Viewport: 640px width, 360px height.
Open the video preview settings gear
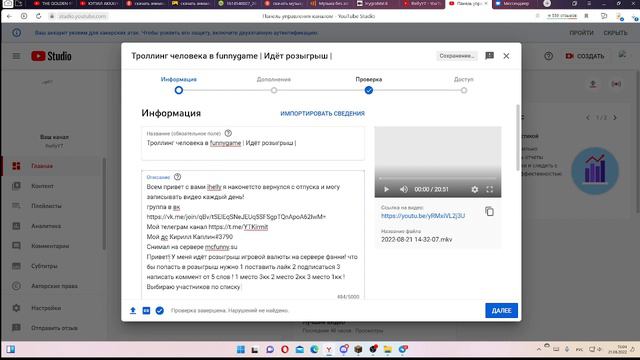click(475, 189)
